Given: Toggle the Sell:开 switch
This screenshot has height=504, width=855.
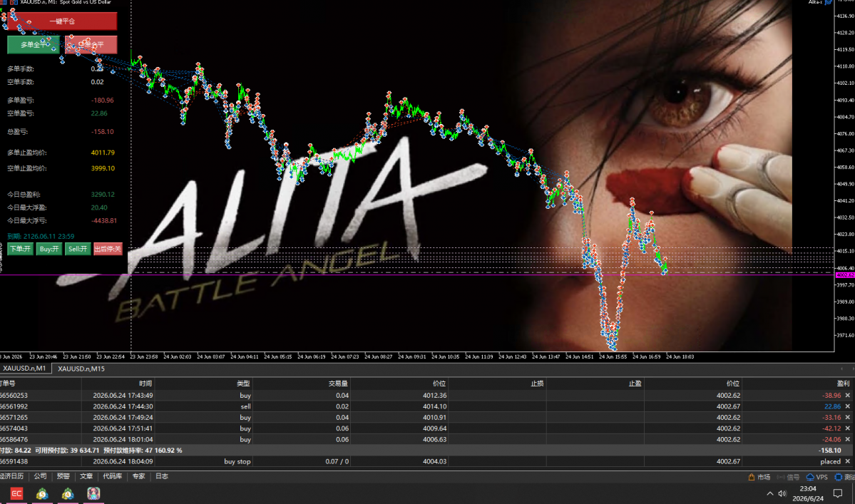Looking at the screenshot, I should pos(78,249).
